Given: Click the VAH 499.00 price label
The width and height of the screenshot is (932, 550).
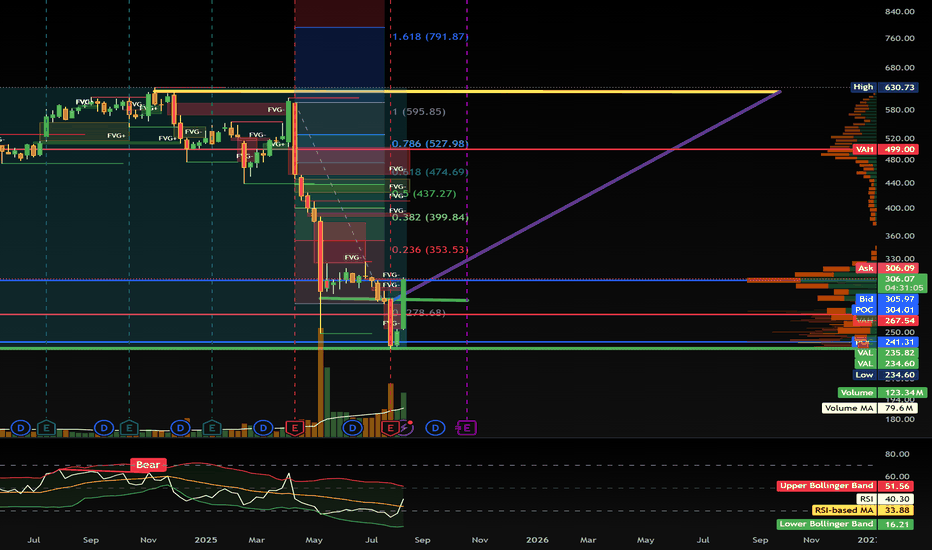Looking at the screenshot, I should point(886,149).
